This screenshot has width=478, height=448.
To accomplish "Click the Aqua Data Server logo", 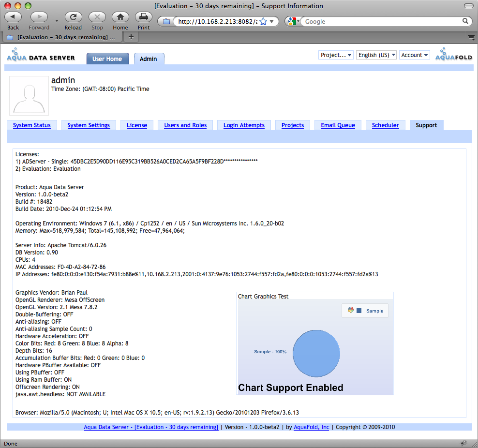I will point(41,55).
